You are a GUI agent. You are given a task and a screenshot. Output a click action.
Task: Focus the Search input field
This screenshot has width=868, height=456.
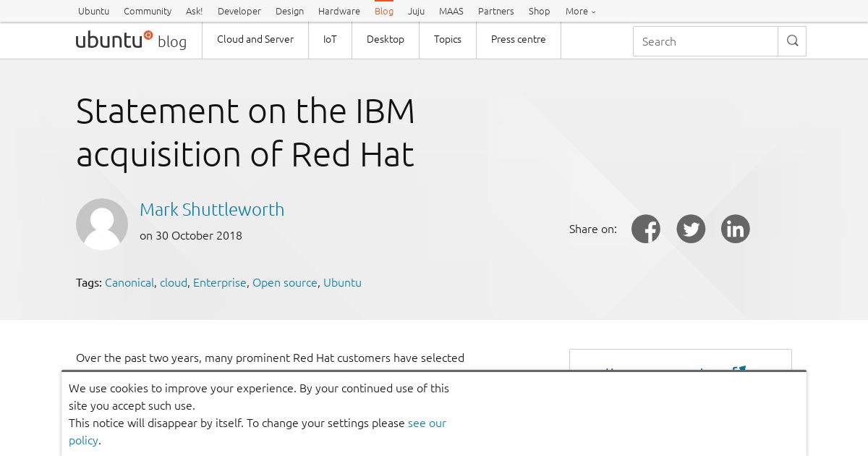[x=705, y=41]
